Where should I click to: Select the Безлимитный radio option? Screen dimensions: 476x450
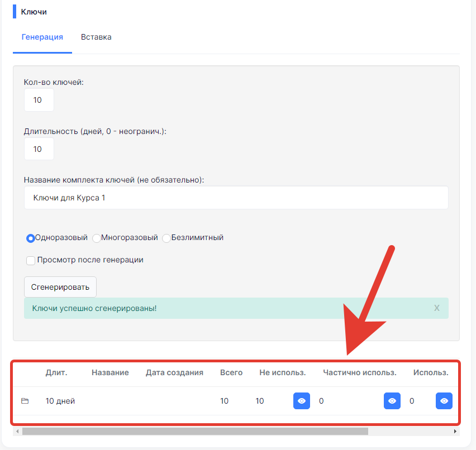tap(166, 238)
